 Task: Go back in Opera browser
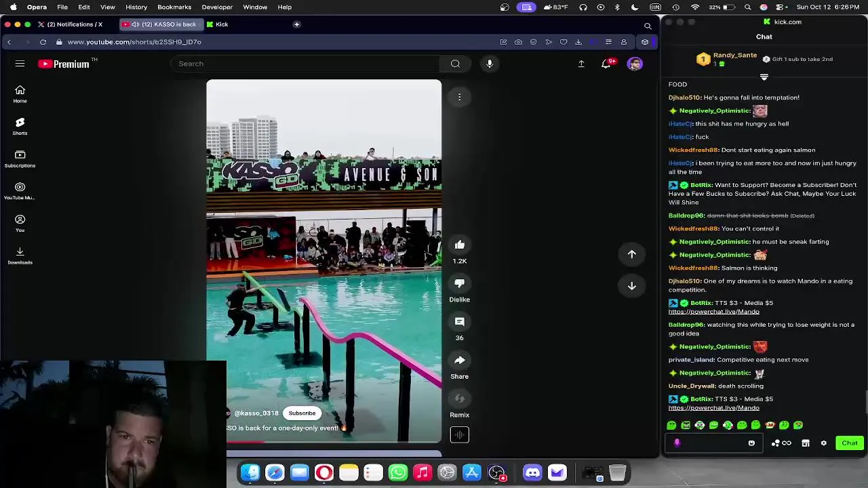coord(9,42)
